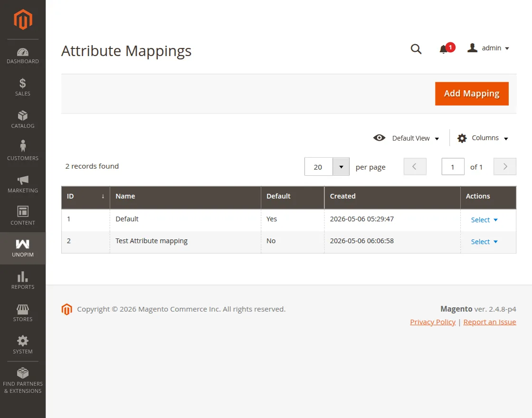The height and width of the screenshot is (418, 532).
Task: Go to previous page of grid
Action: pyautogui.click(x=415, y=167)
